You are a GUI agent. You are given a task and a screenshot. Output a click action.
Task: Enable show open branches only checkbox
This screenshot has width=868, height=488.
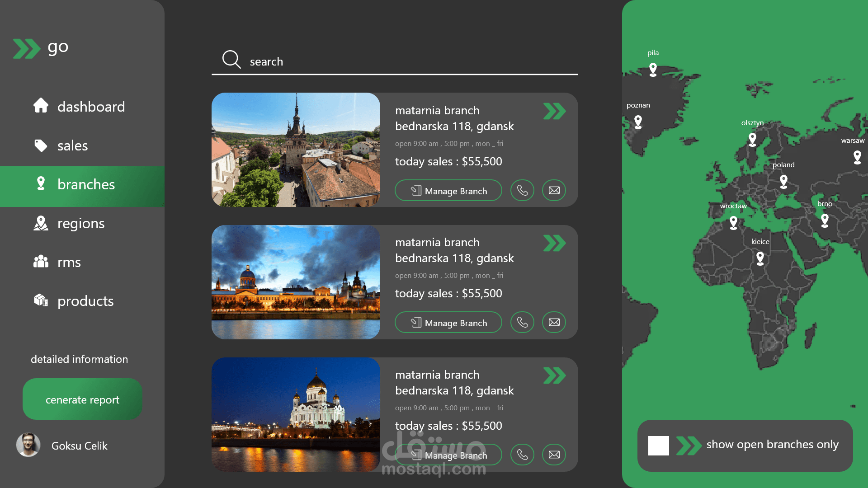658,446
